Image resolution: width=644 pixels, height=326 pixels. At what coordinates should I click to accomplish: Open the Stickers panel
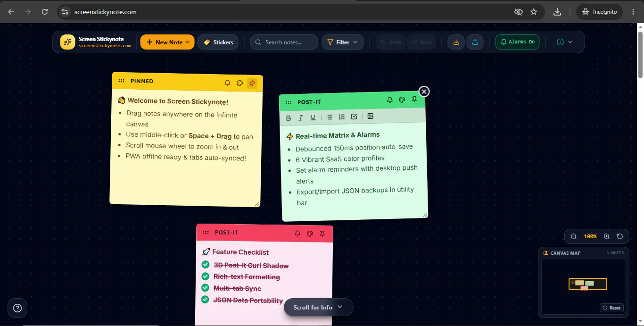(218, 42)
